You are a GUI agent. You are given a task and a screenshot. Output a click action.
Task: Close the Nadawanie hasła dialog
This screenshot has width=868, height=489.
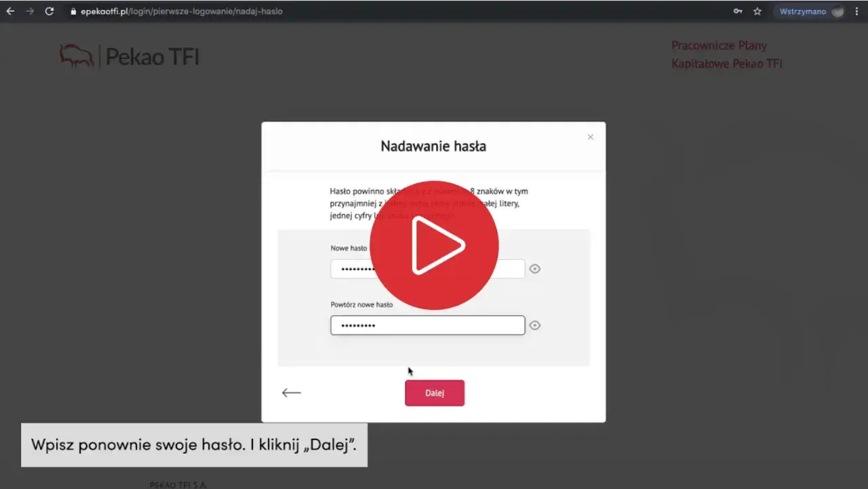590,137
